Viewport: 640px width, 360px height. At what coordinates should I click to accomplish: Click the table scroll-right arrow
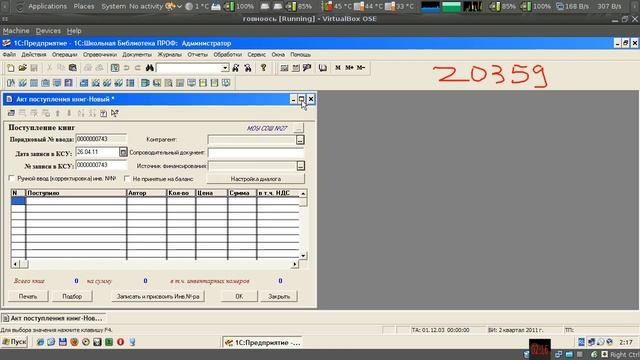click(295, 264)
